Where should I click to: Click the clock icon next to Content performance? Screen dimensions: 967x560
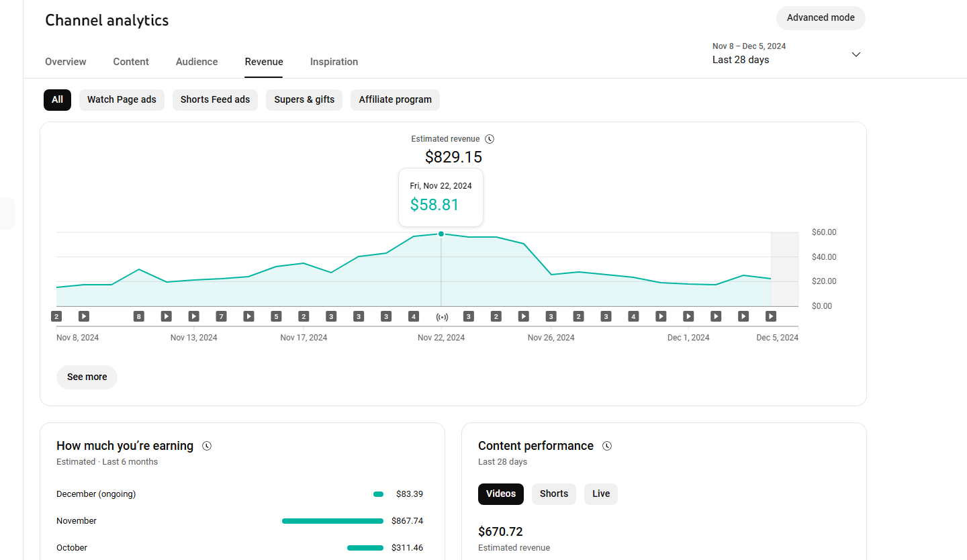[607, 446]
